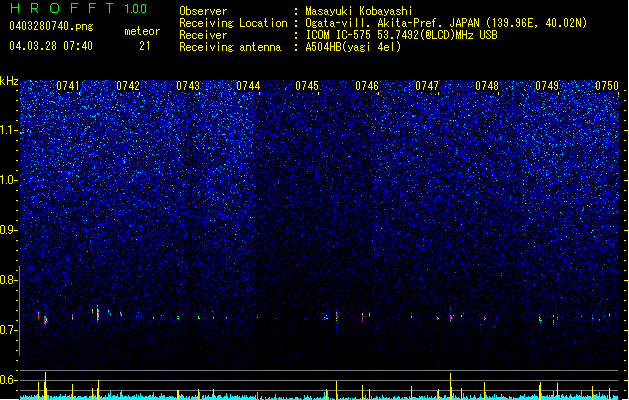Click the 0403280740.png filename
Screen dimensions: 629x400
coord(51,26)
